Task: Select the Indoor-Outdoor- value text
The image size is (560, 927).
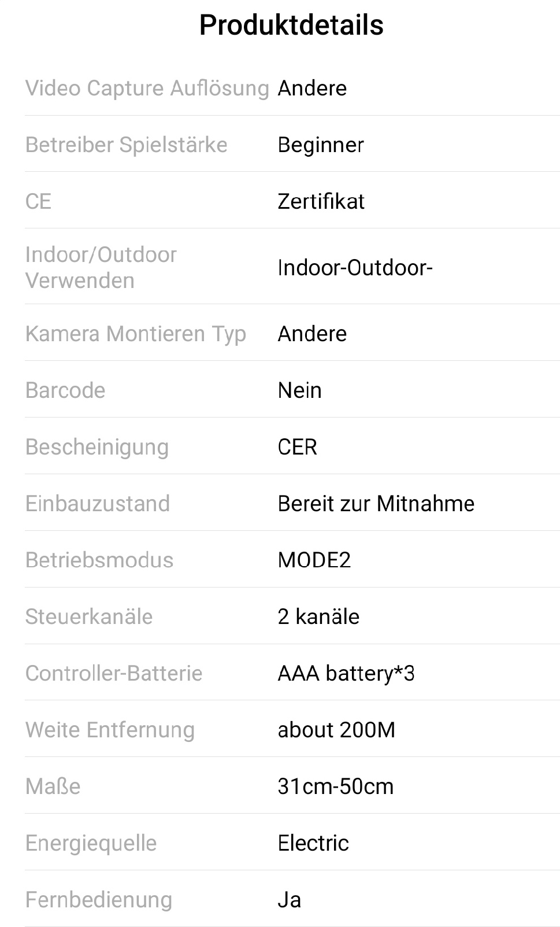Action: tap(355, 268)
